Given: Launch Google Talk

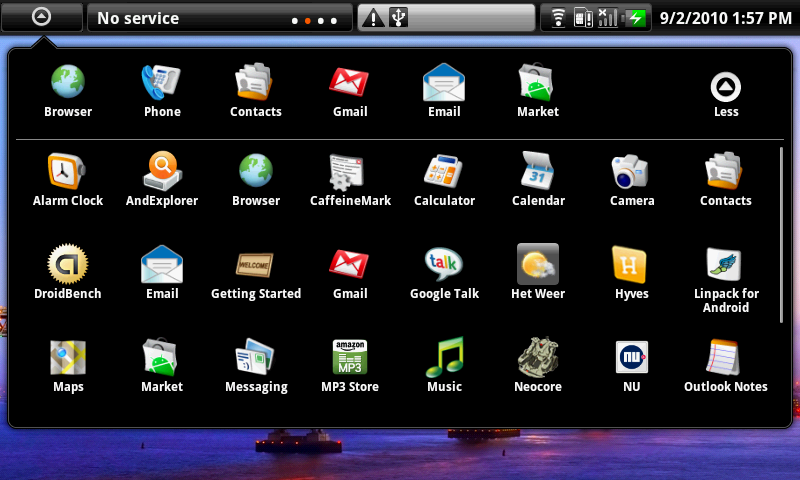Looking at the screenshot, I should tap(444, 272).
